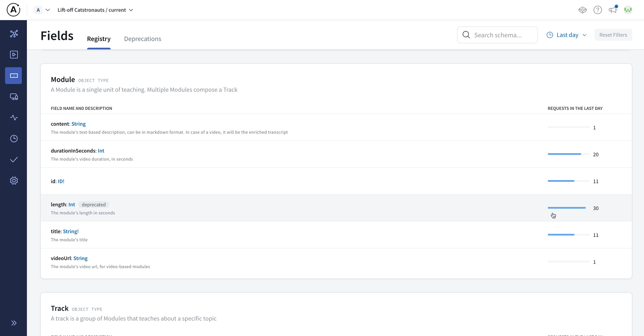Click request count 30 for length
The width and height of the screenshot is (644, 336).
coord(596,208)
